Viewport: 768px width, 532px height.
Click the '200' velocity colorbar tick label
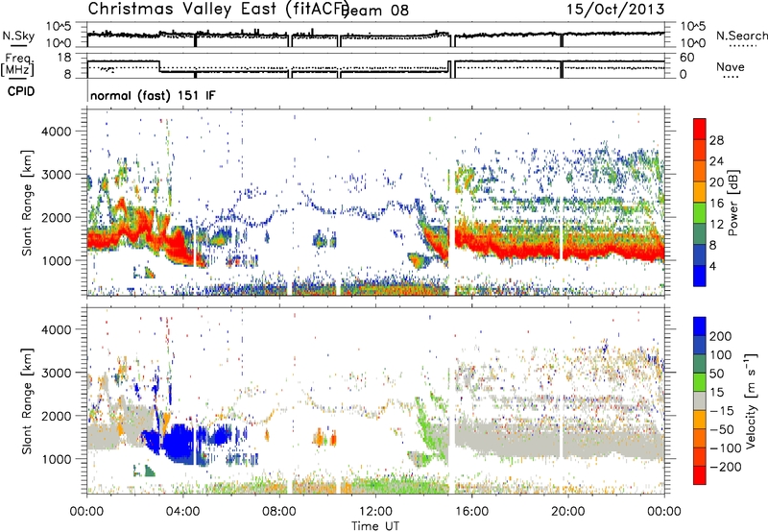(721, 336)
